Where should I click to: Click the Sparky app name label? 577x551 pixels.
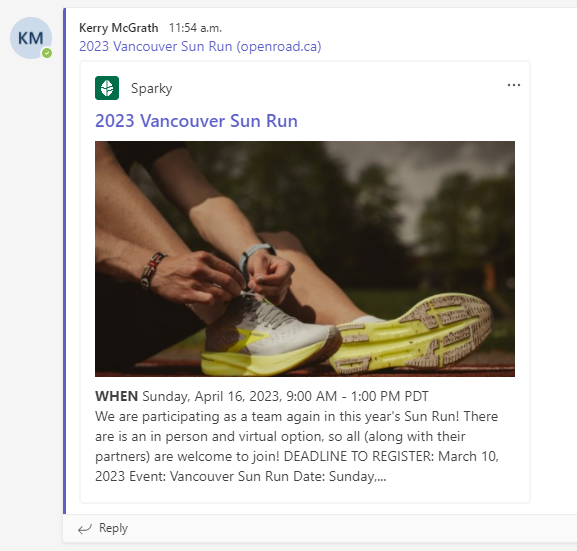coord(152,88)
